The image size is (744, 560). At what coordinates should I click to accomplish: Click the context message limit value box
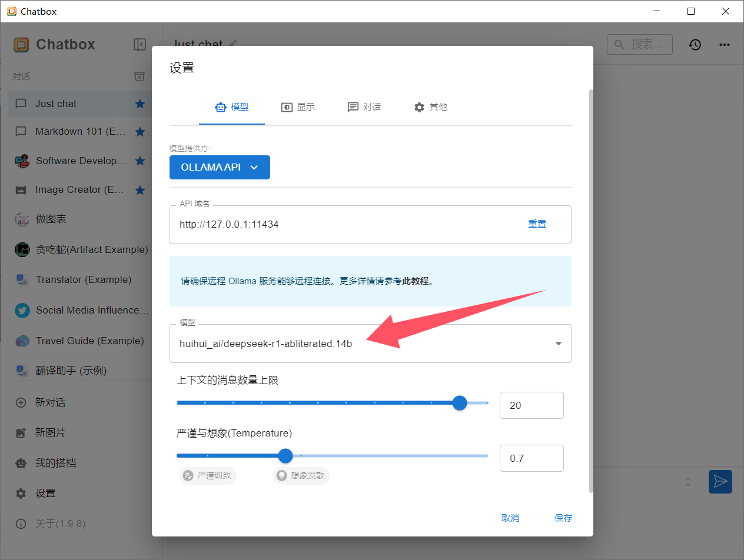coord(532,405)
